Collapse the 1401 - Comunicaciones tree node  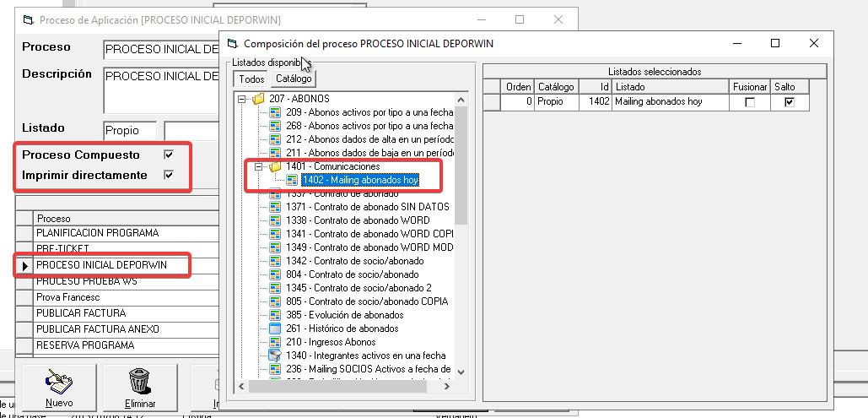[x=258, y=166]
